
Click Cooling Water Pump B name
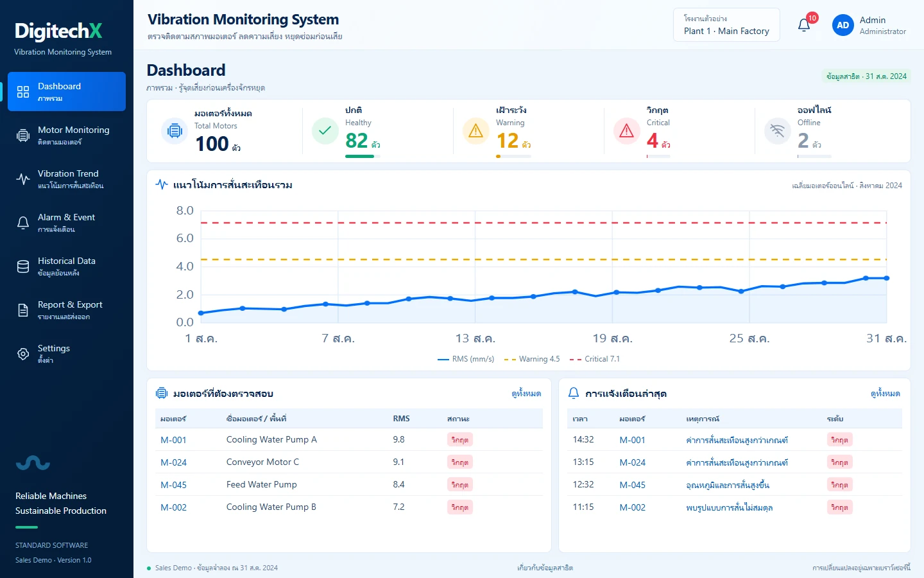click(x=271, y=507)
